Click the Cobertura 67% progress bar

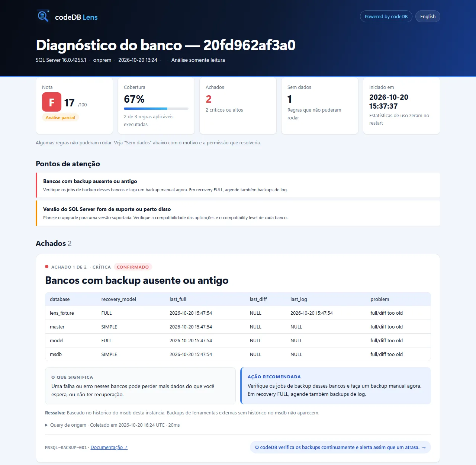coord(156,109)
